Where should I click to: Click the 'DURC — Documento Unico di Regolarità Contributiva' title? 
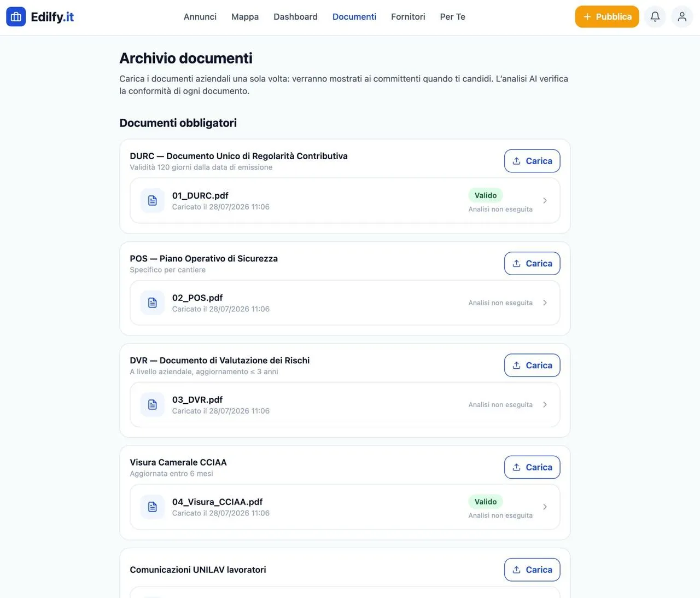coord(238,156)
